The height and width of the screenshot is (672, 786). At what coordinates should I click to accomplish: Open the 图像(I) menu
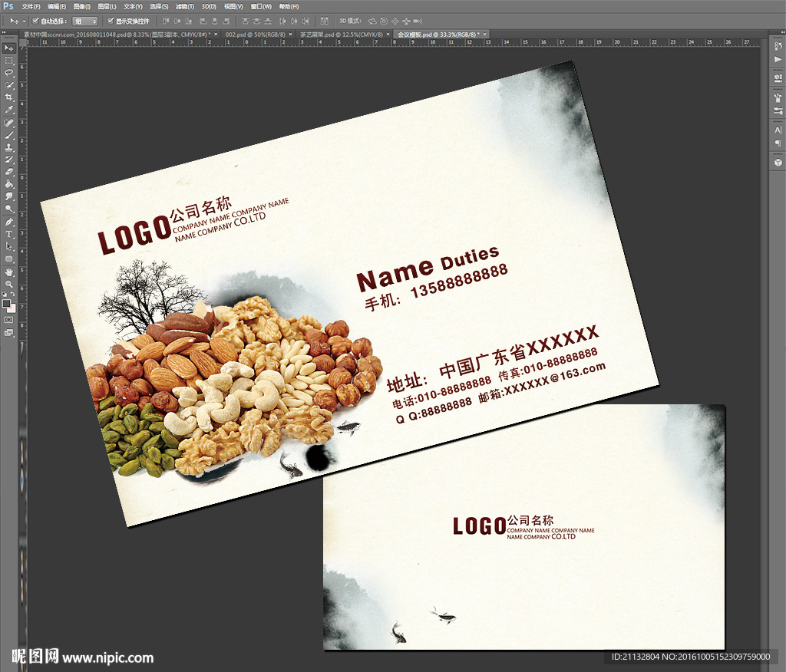click(x=81, y=6)
